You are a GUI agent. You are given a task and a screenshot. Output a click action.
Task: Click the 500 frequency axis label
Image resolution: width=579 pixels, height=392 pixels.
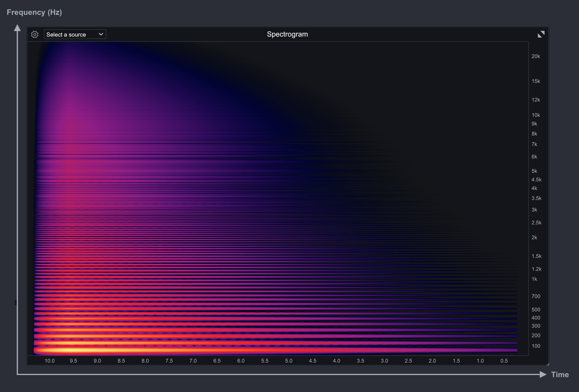click(x=536, y=310)
